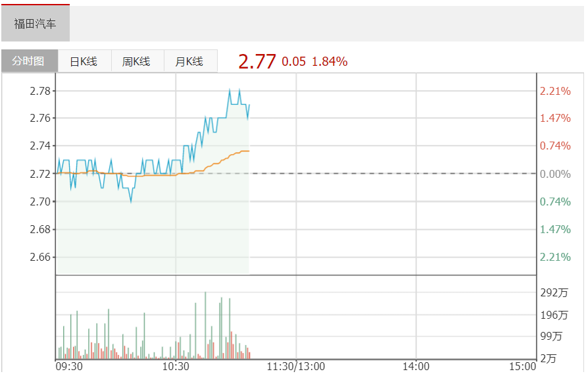
Task: Click the 292万 volume axis label
Action: (554, 292)
